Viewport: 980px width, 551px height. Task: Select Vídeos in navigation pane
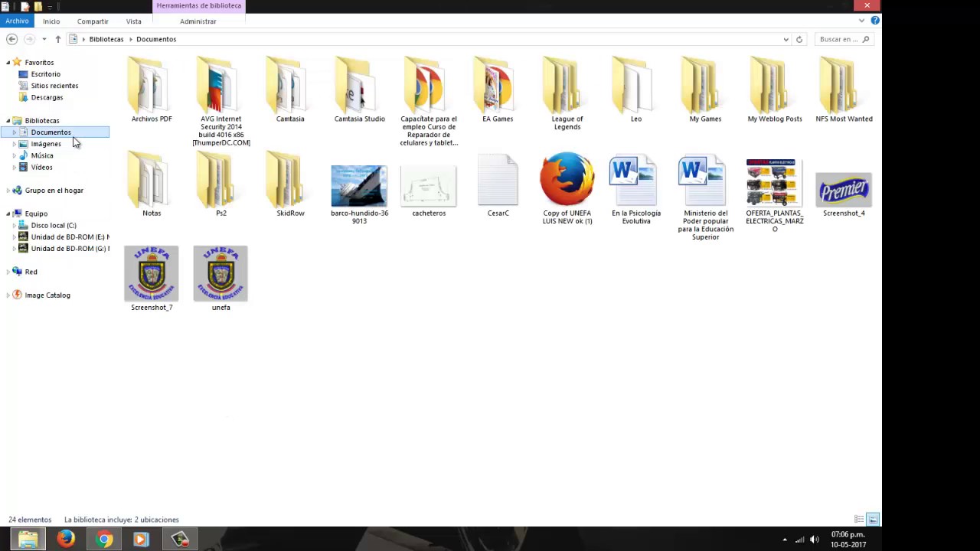click(41, 167)
